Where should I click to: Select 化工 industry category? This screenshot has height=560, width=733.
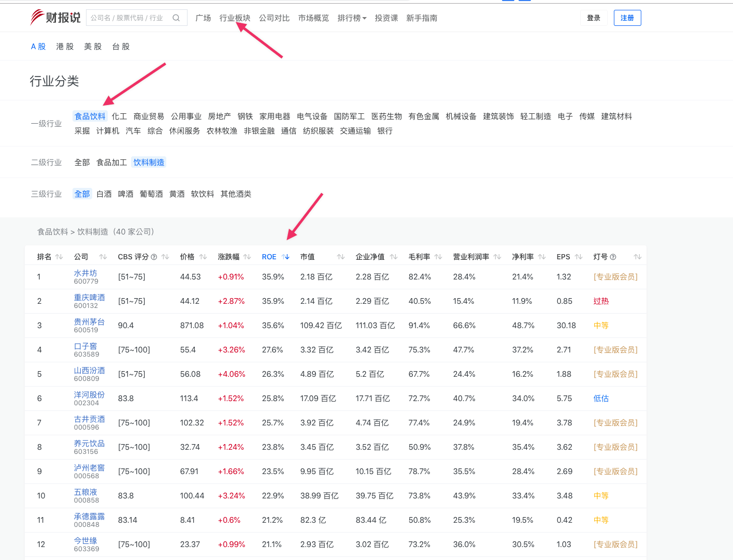[119, 116]
